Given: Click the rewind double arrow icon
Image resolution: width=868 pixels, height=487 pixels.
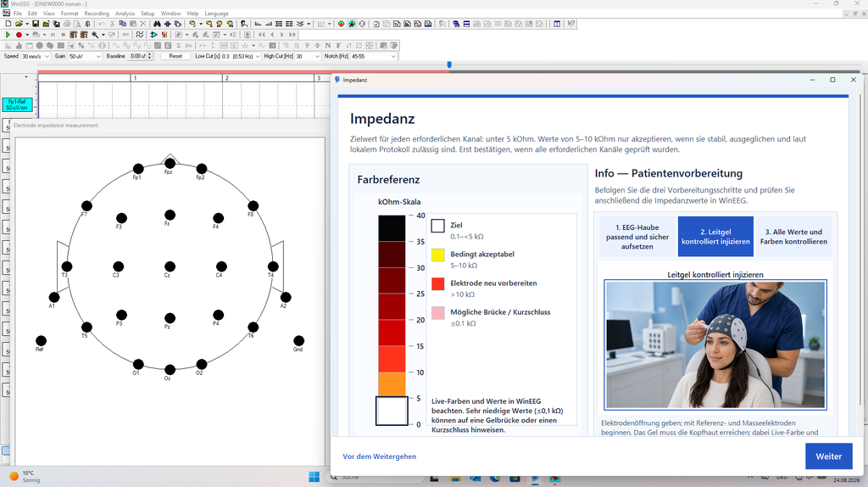Looking at the screenshot, I should (261, 34).
